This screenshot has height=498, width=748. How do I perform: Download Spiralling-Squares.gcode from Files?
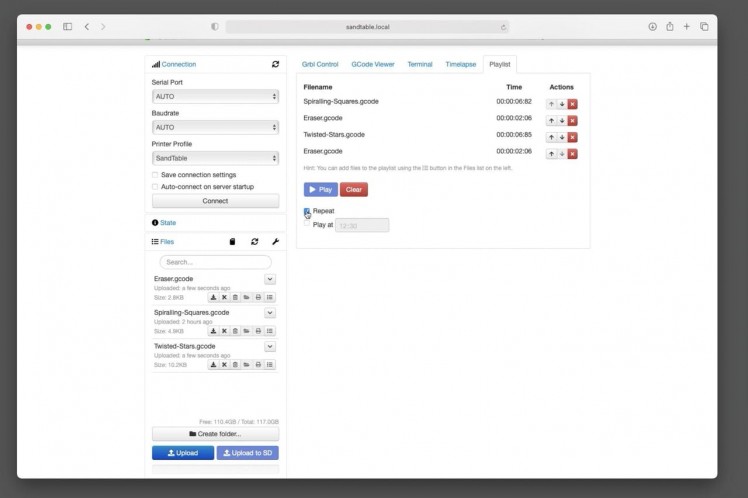click(213, 331)
